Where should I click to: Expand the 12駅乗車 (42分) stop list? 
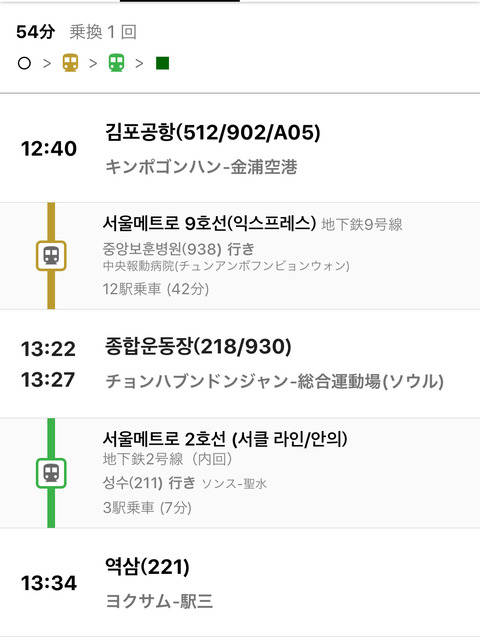click(156, 289)
